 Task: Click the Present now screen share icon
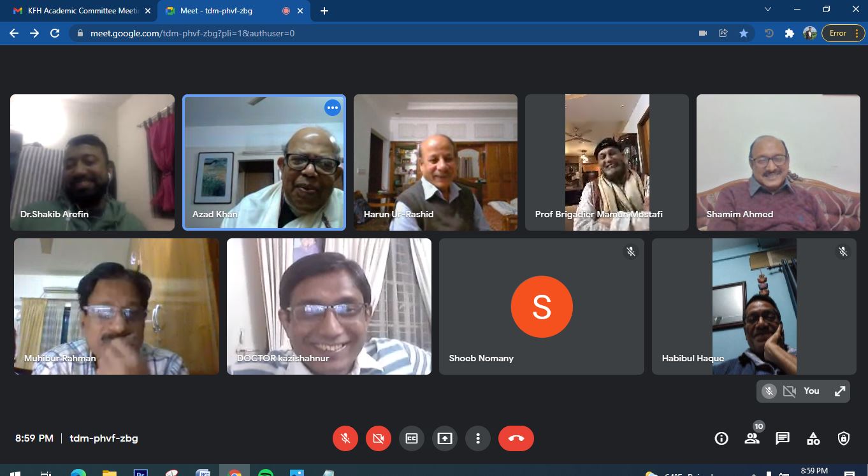coord(445,438)
